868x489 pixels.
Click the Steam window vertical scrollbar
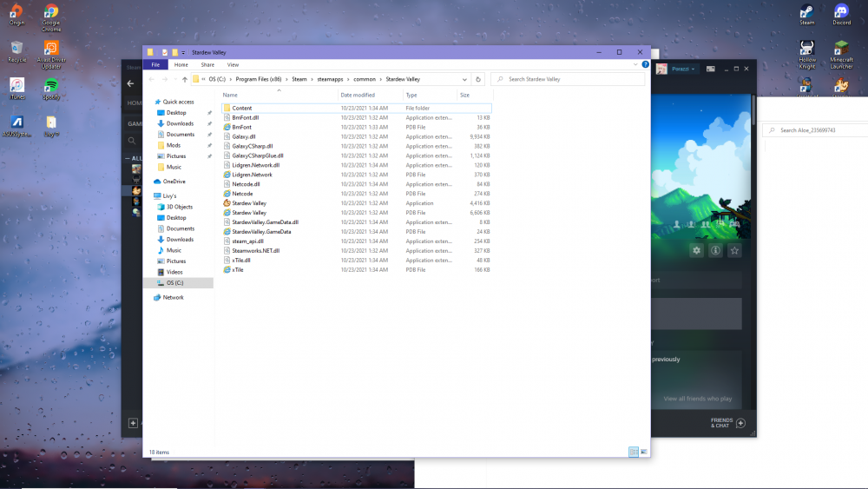point(753,111)
